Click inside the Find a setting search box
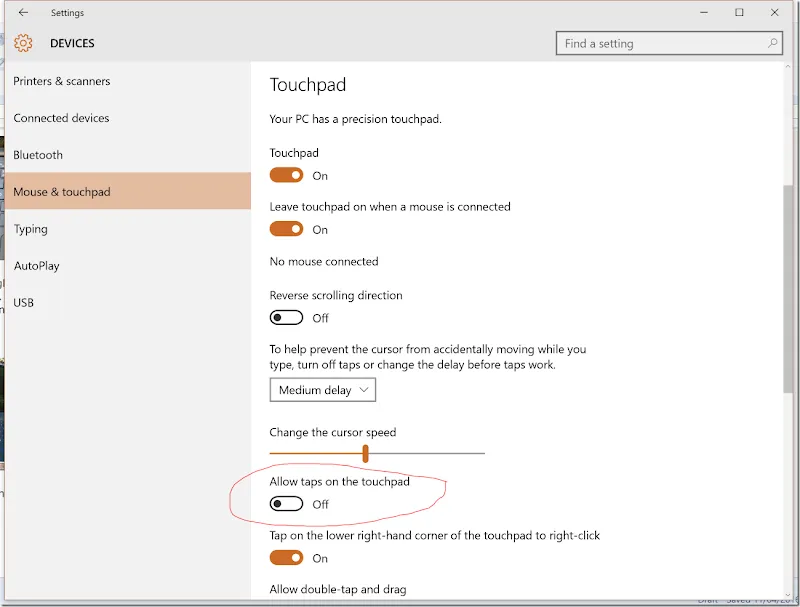 (x=650, y=43)
